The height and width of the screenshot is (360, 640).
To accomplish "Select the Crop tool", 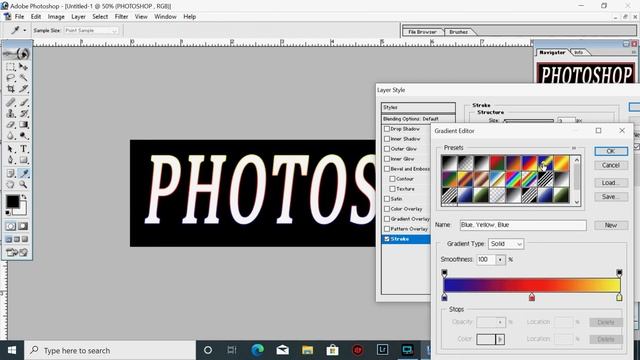I will (11, 89).
